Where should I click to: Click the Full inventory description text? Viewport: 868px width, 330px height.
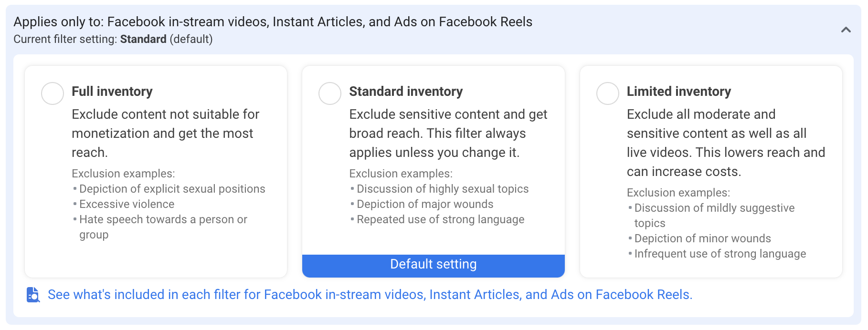point(165,134)
